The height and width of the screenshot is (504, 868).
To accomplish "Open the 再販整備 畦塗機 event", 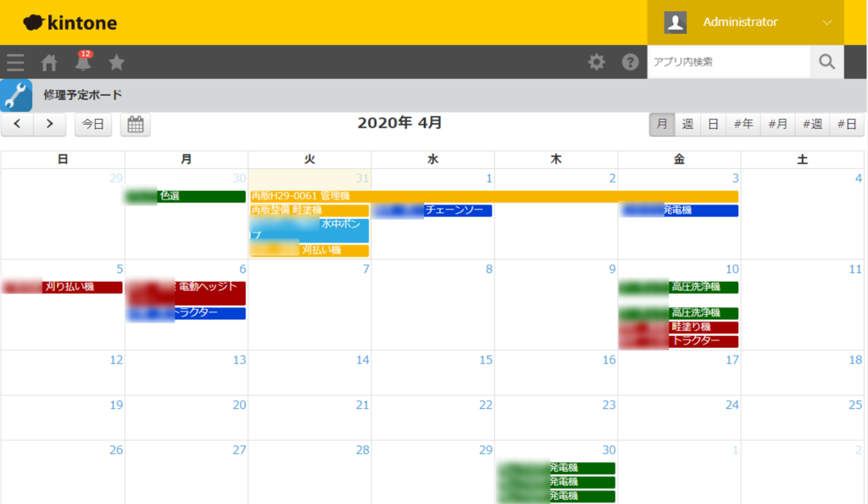I will tap(309, 210).
